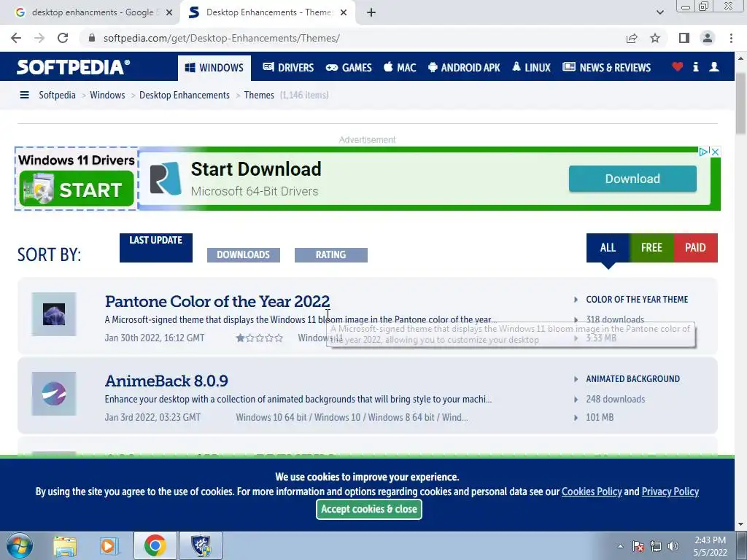Click the Pantone theme thumbnail
The width and height of the screenshot is (747, 560).
pos(54,314)
